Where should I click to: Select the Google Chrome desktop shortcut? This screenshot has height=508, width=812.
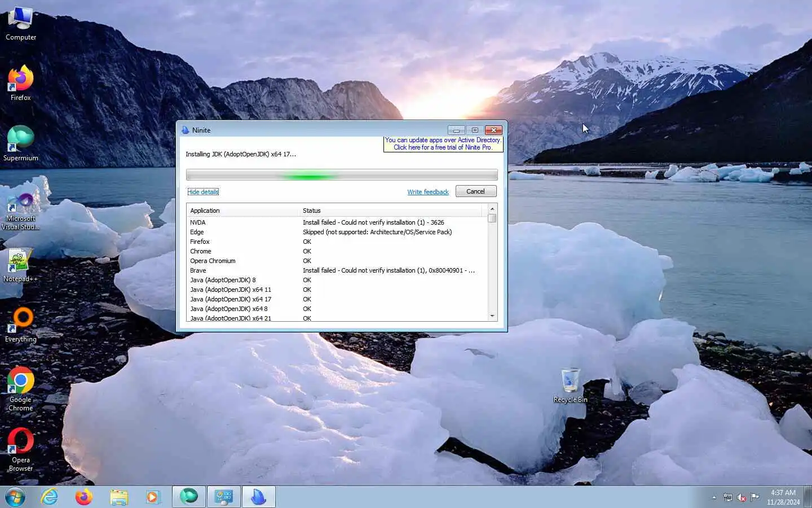click(x=21, y=389)
